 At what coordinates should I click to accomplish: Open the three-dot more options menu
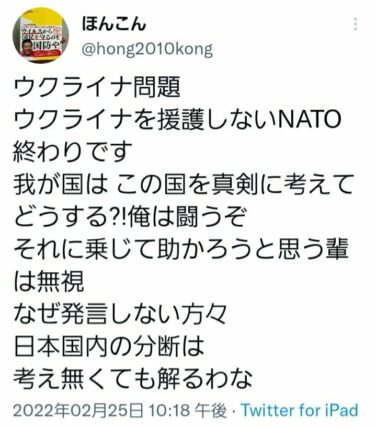355,24
